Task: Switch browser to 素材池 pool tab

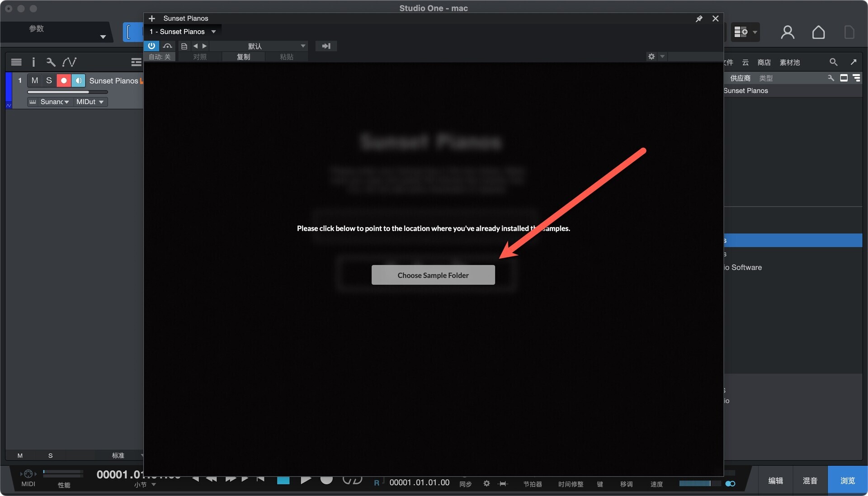Action: (x=790, y=62)
